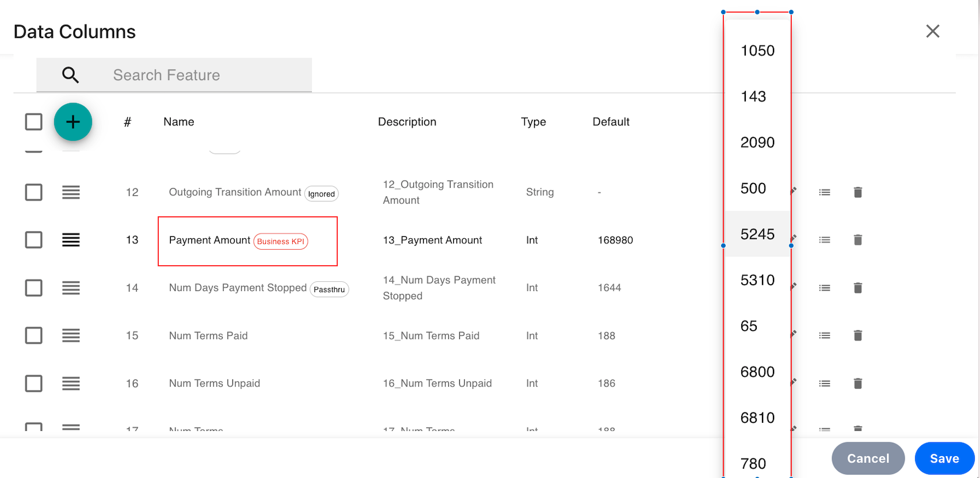This screenshot has height=478, width=980.
Task: Select 6810 from the dropdown list
Action: click(x=757, y=418)
